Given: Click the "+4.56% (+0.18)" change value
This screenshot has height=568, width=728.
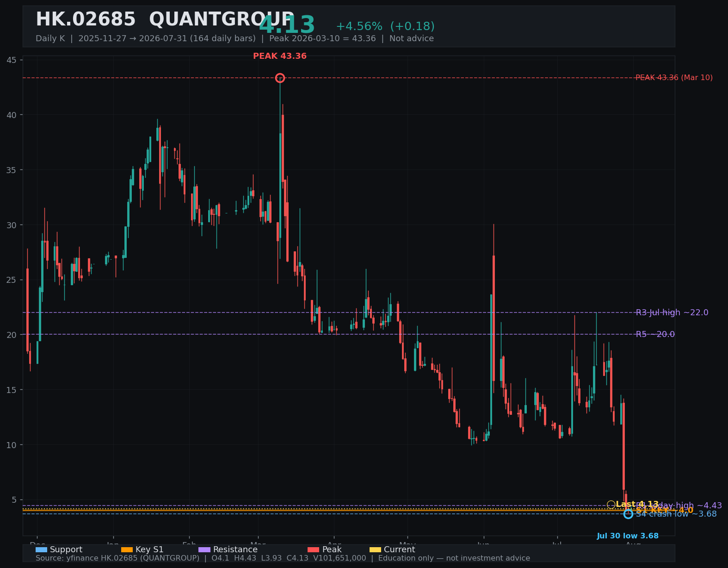Looking at the screenshot, I should coord(385,26).
